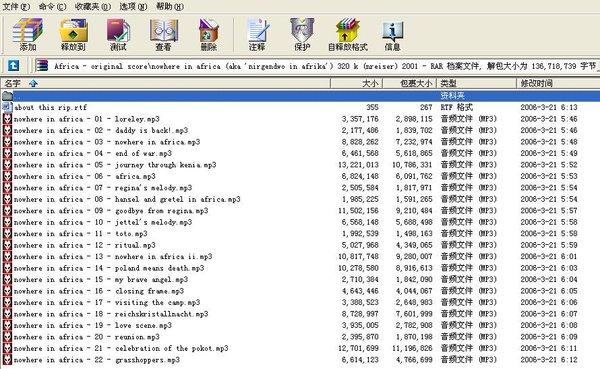Go up one level with arrow button
The height and width of the screenshot is (369, 600).
click(13, 65)
